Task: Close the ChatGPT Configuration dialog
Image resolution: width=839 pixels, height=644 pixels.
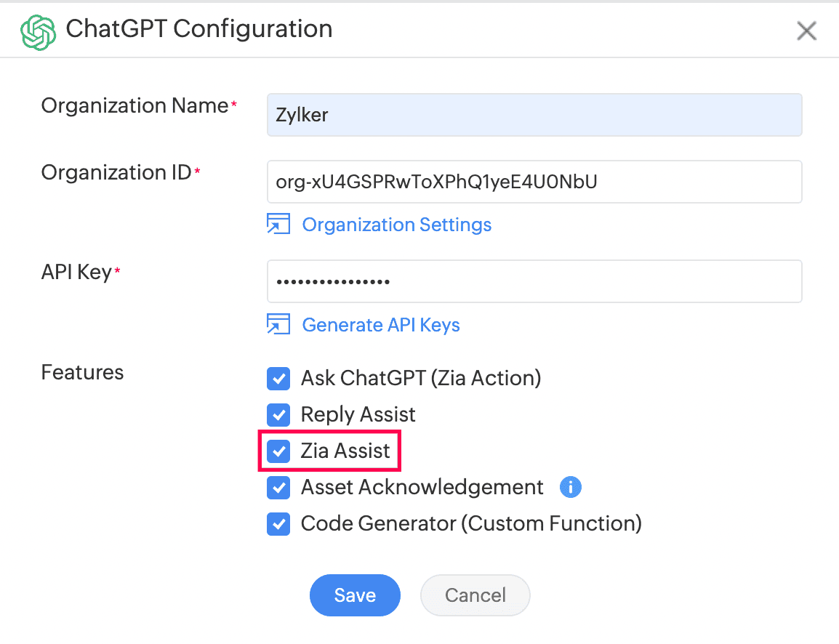Action: [807, 31]
